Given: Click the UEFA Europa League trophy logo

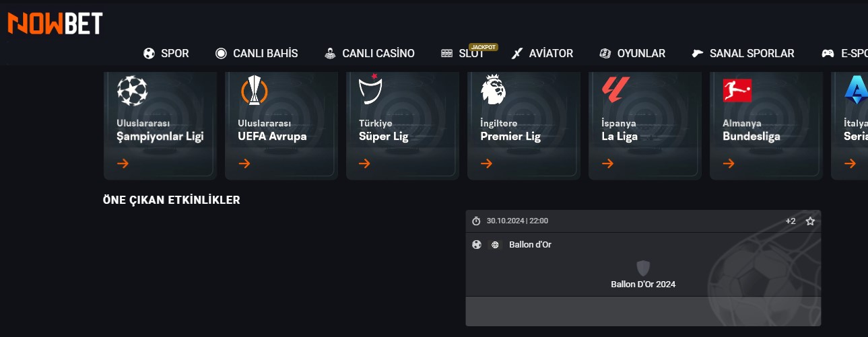Looking at the screenshot, I should coord(254,90).
